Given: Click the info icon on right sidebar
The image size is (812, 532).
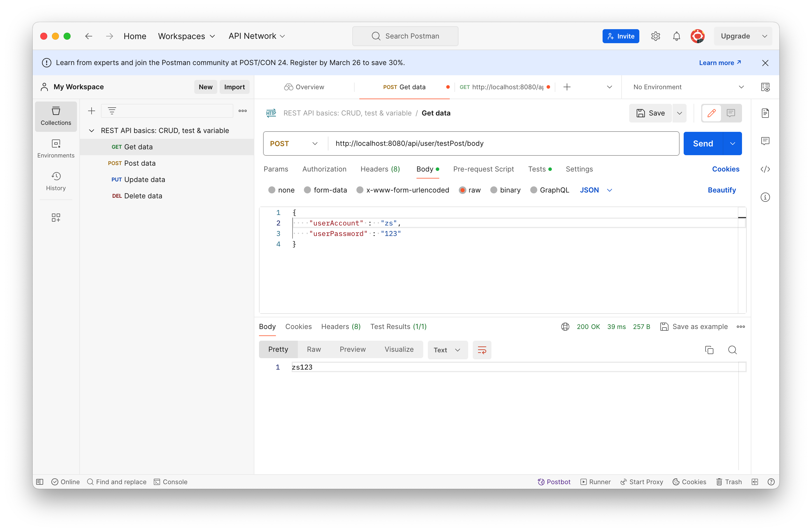Looking at the screenshot, I should (766, 197).
